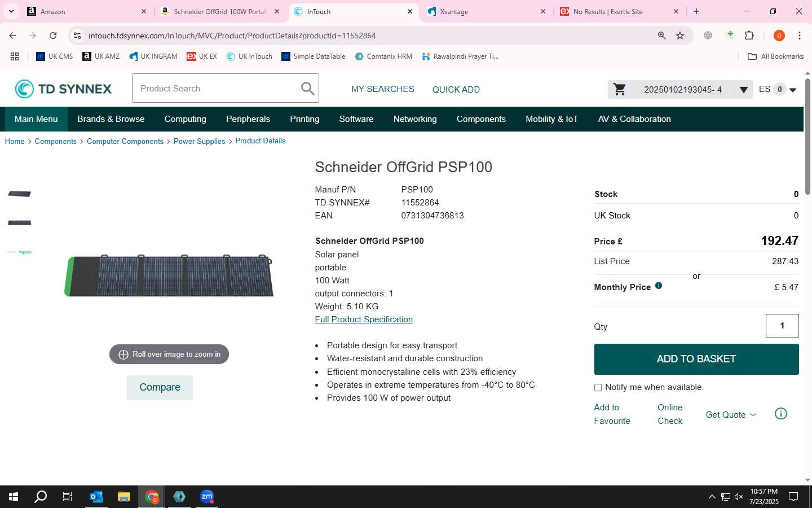Click QUICK ADD link

456,89
